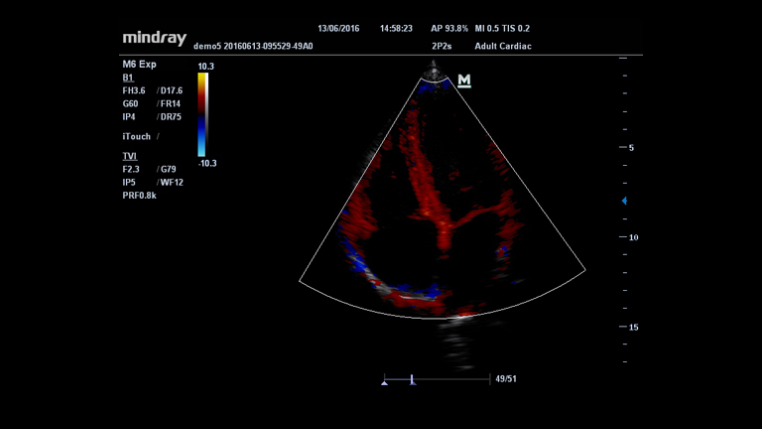The width and height of the screenshot is (762, 429).
Task: Select the TVI mode parameter heading
Action: 129,157
